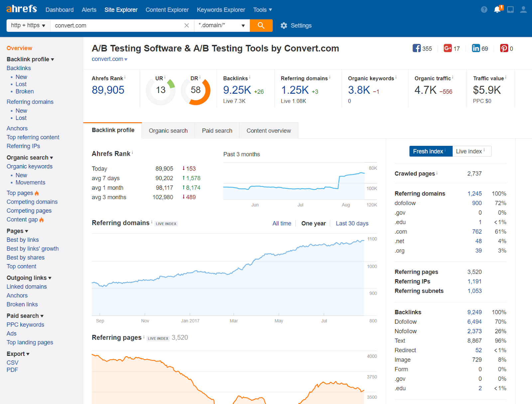Click the Facebook share count icon
Screen dimensions: 532x404
(x=417, y=49)
